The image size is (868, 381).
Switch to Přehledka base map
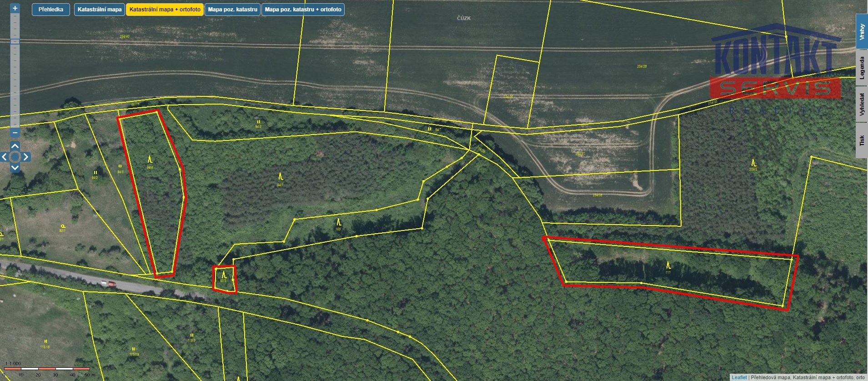51,10
